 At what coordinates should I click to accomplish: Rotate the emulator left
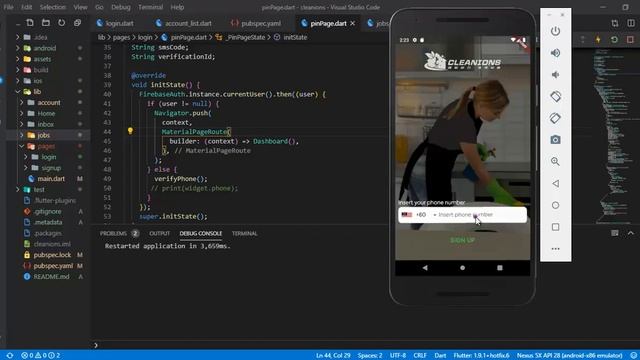tap(555, 97)
